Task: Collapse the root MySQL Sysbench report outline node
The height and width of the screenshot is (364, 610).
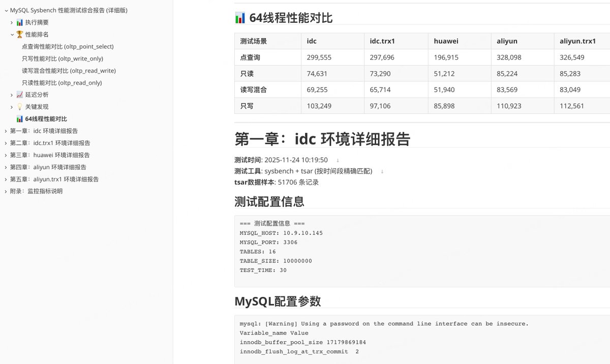Action: (x=6, y=10)
